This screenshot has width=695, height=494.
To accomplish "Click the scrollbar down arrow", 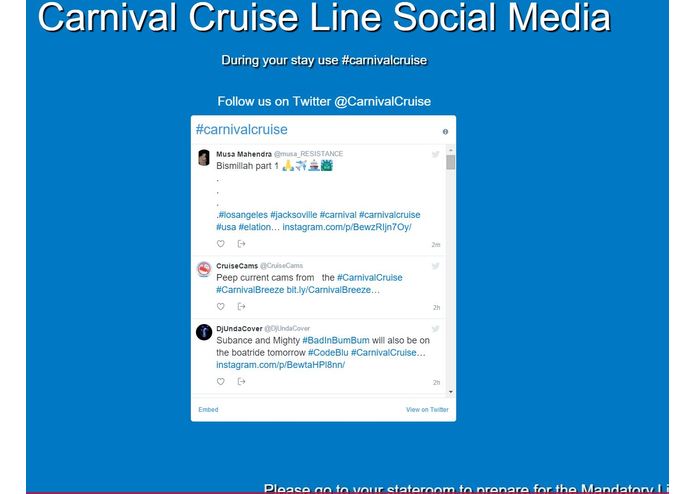I will point(451,392).
